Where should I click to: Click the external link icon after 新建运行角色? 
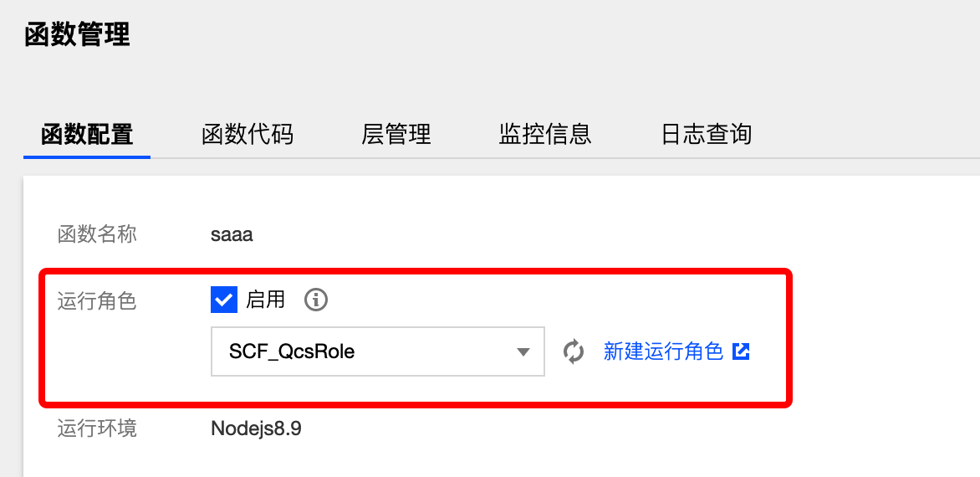741,351
